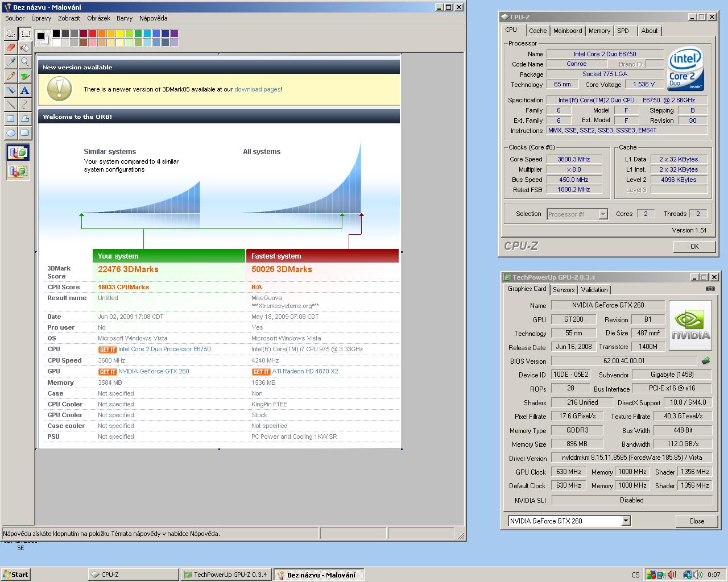
Task: Click the BIOS save icon in GPU-Z
Action: coord(706,361)
